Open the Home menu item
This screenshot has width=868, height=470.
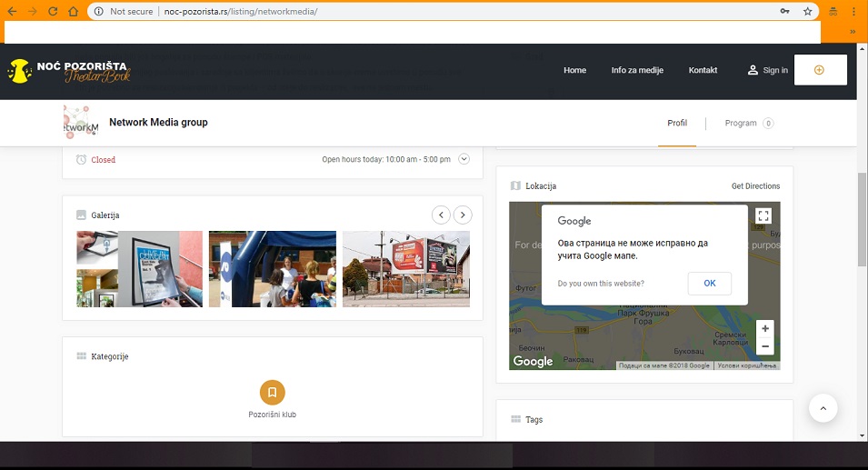[x=574, y=70]
